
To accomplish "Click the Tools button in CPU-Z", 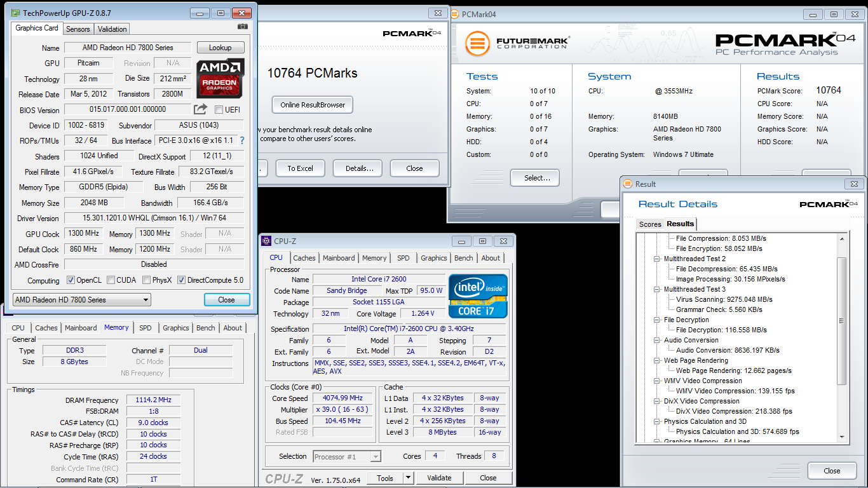I will [x=385, y=478].
